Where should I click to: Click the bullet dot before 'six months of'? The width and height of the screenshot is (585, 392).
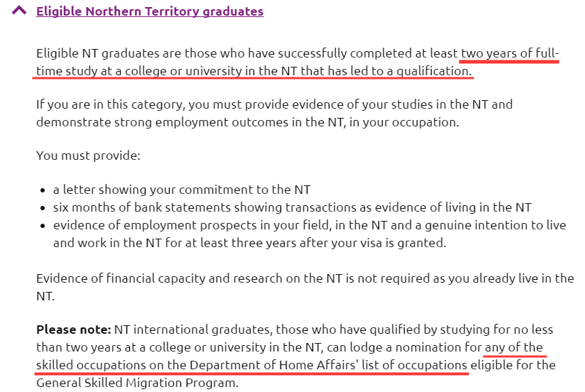[44, 208]
